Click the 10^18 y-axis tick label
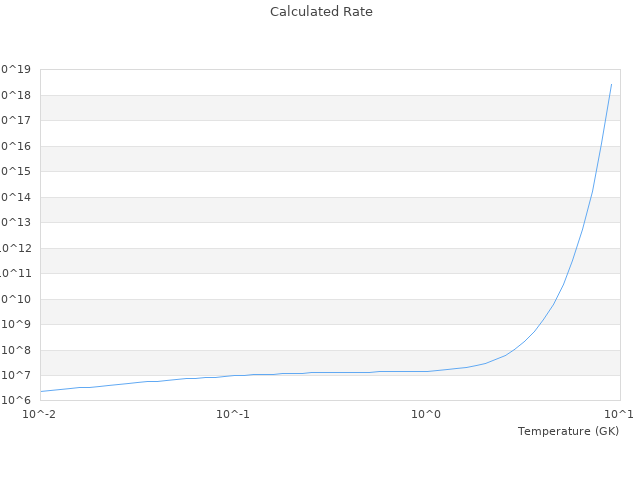 click(x=15, y=95)
